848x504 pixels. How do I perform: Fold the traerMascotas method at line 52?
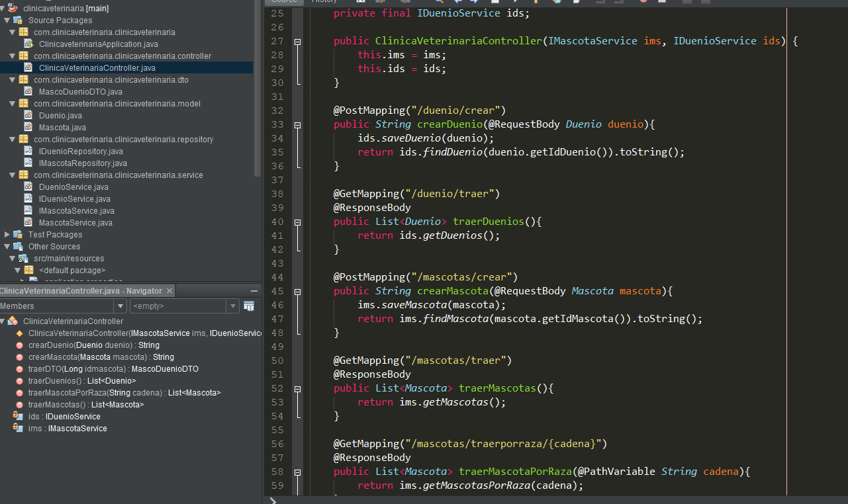[297, 388]
